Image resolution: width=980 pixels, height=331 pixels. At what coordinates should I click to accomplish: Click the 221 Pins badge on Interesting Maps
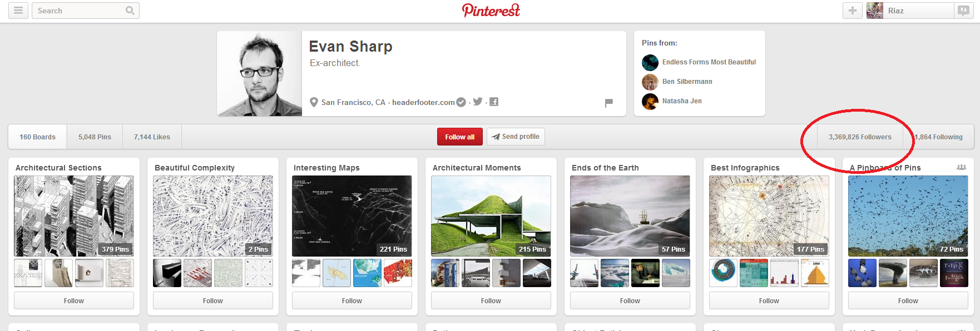click(x=393, y=249)
